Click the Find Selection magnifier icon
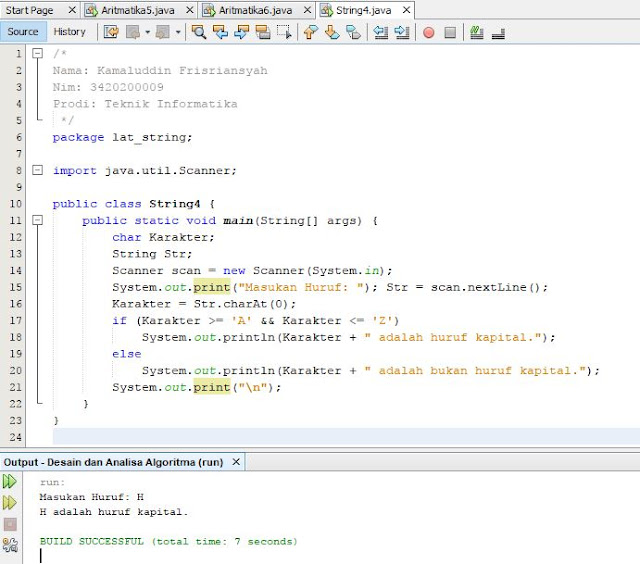The image size is (640, 564). pos(199,32)
